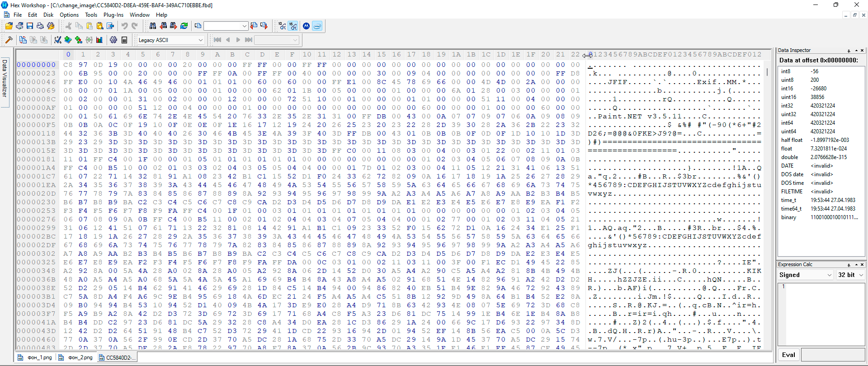Save the file with the floppy icon
Image resolution: width=868 pixels, height=366 pixels.
click(x=30, y=26)
